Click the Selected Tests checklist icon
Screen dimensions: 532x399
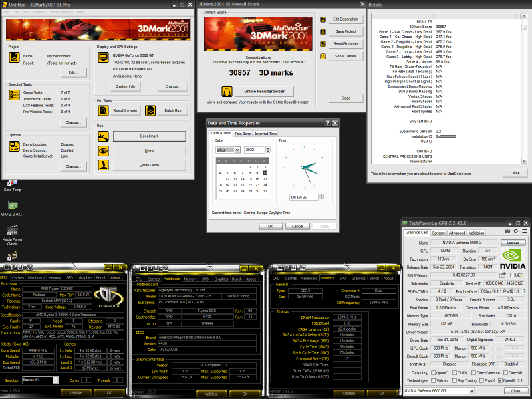click(14, 95)
